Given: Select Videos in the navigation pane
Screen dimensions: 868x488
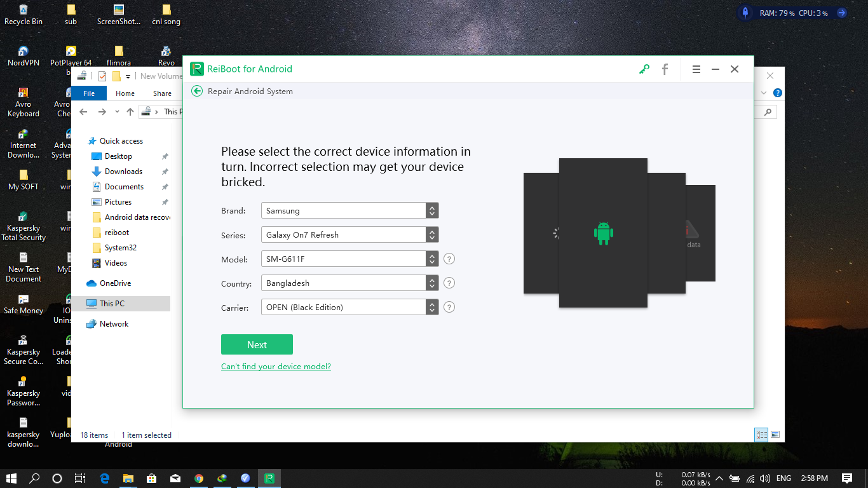Looking at the screenshot, I should click(116, 263).
